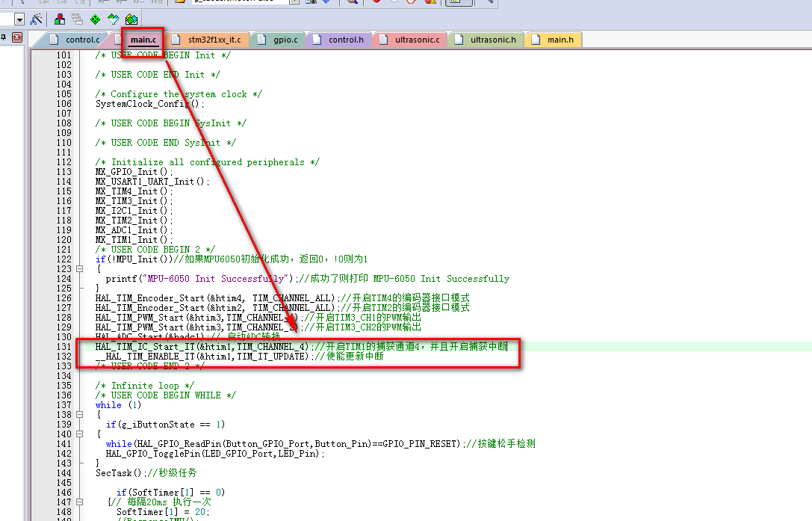This screenshot has width=812, height=521.
Task: Click the MX_TIM2_Init(); line
Action: (134, 221)
